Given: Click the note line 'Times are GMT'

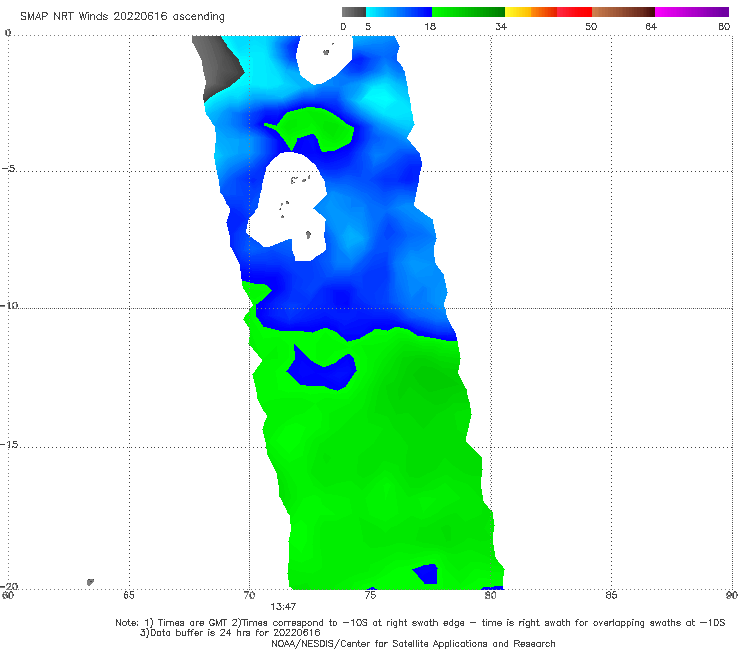Looking at the screenshot, I should 193,623.
